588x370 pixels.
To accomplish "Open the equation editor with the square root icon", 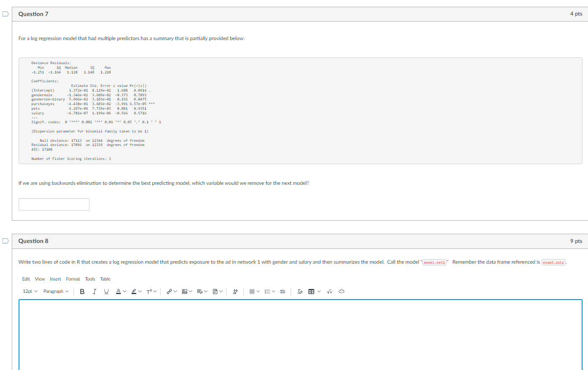I will coord(329,291).
